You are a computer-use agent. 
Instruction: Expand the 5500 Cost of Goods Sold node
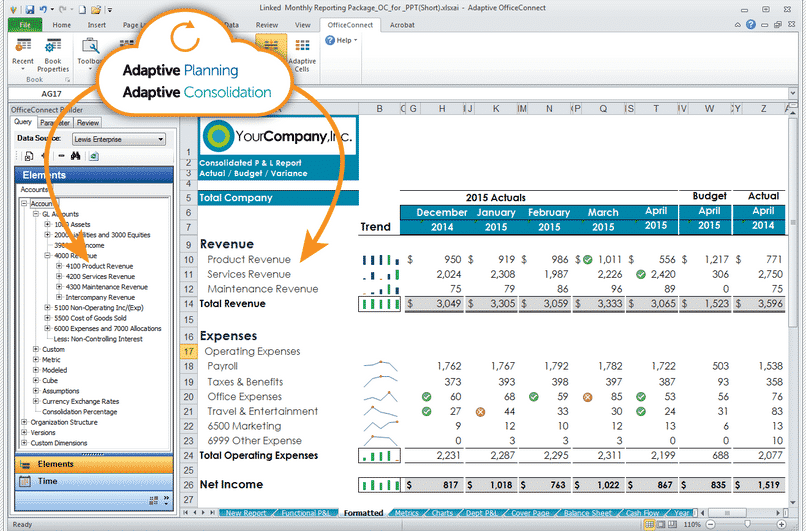(47, 318)
